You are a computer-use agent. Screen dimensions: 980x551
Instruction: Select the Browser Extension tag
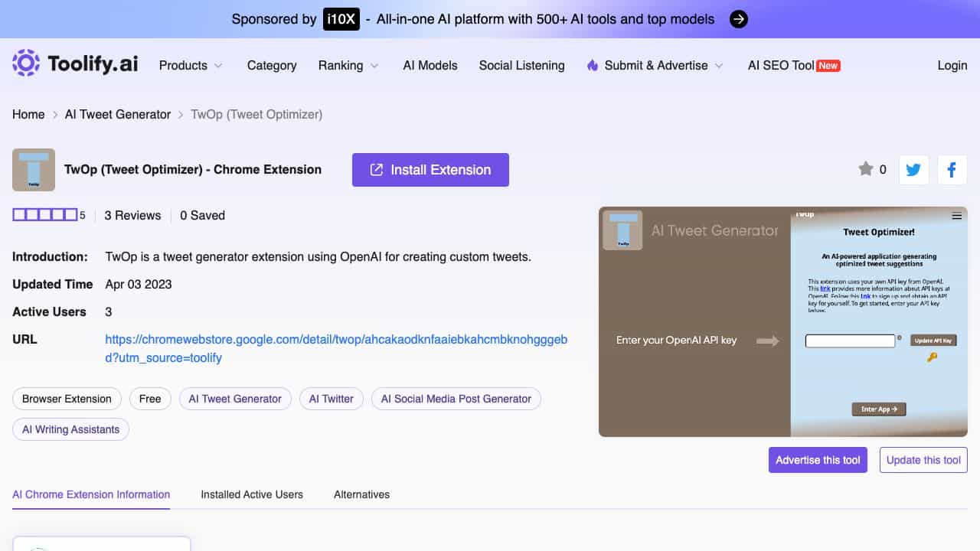(67, 399)
